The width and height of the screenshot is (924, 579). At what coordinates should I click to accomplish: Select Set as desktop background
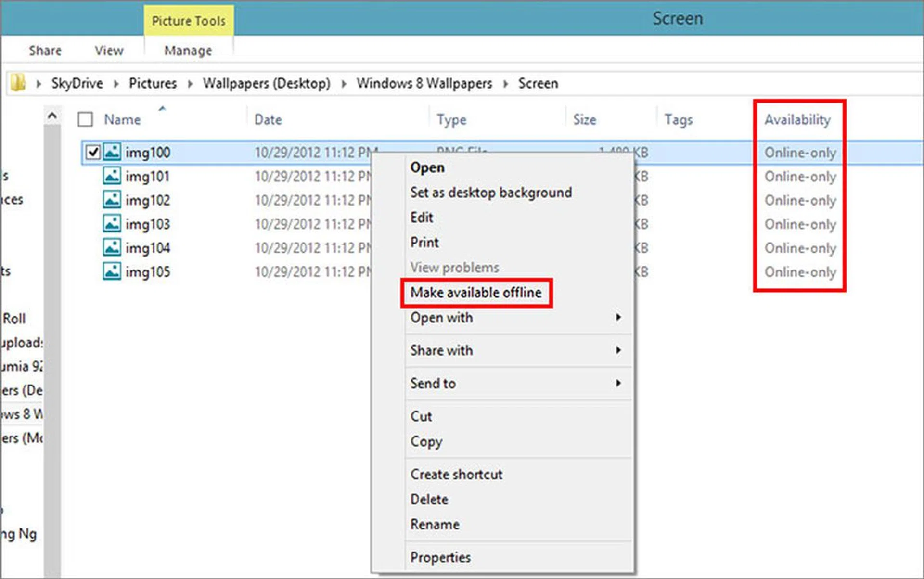pos(490,193)
